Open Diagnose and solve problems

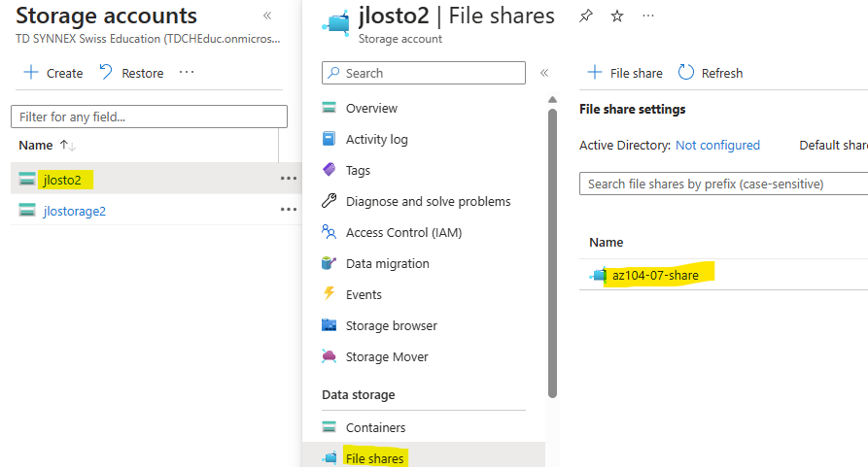point(429,201)
